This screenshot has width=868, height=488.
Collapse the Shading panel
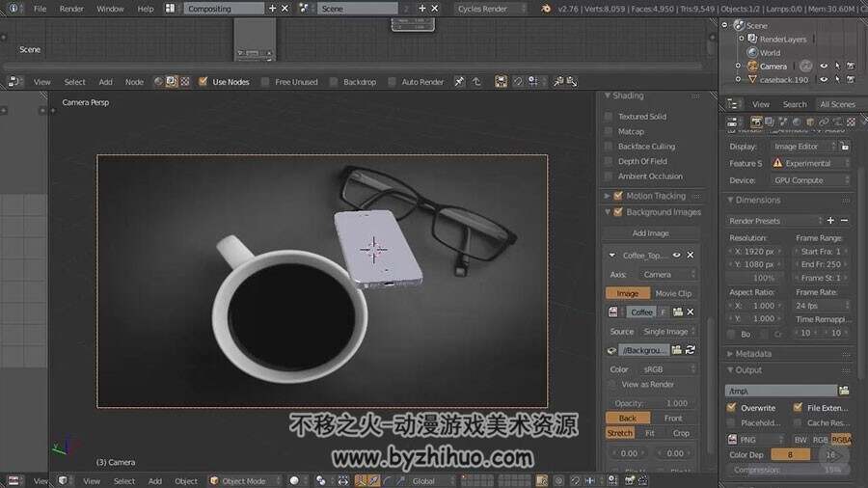coord(608,95)
